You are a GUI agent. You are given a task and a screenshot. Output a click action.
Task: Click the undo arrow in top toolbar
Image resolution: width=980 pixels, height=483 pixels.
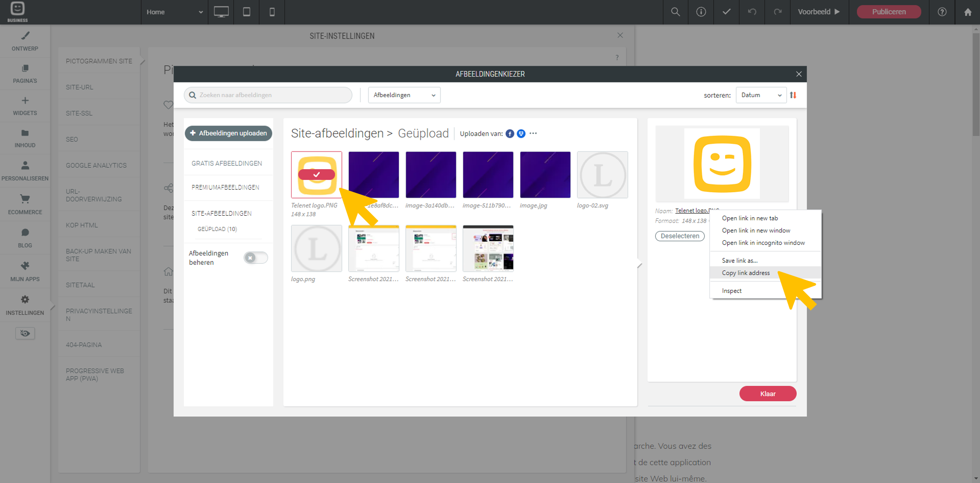pos(752,12)
